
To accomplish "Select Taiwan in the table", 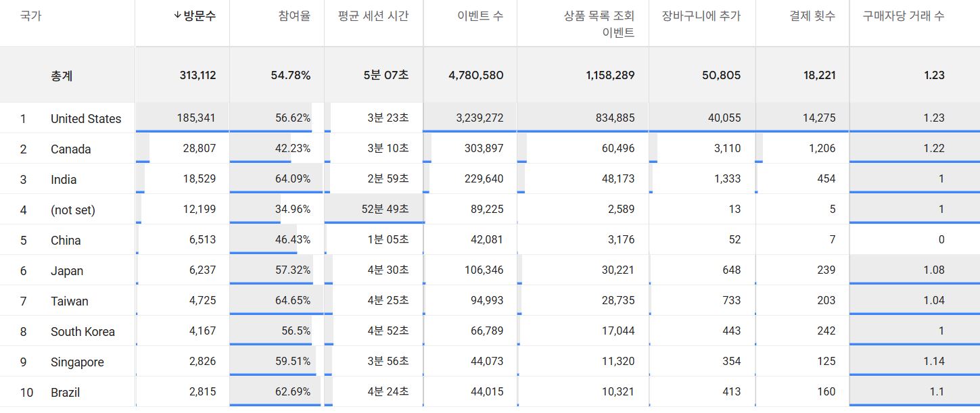I will 70,301.
